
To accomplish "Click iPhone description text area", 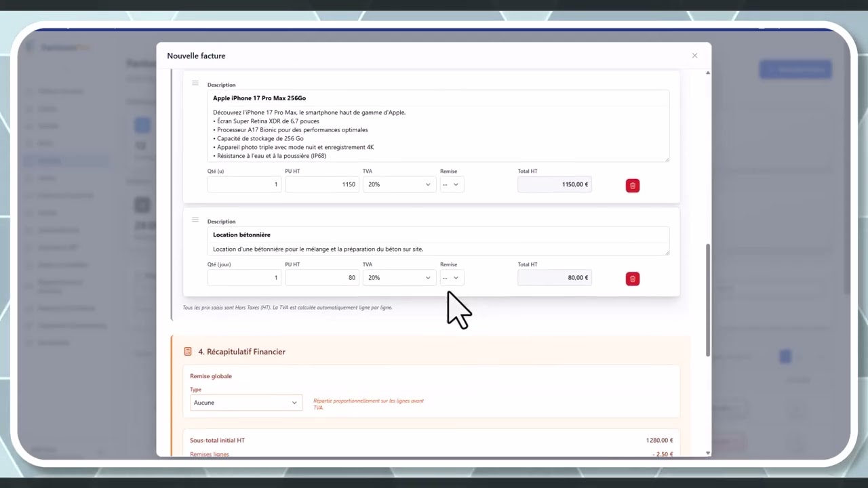I will [438, 134].
